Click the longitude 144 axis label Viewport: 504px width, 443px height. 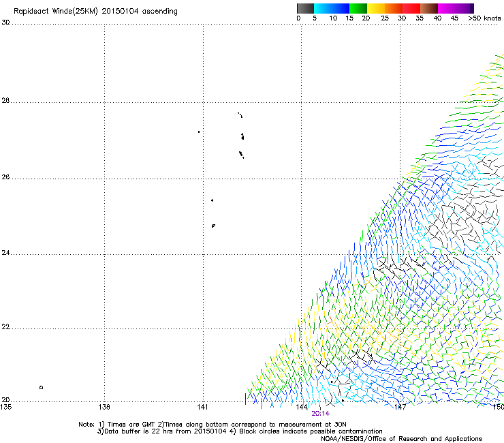click(x=302, y=407)
